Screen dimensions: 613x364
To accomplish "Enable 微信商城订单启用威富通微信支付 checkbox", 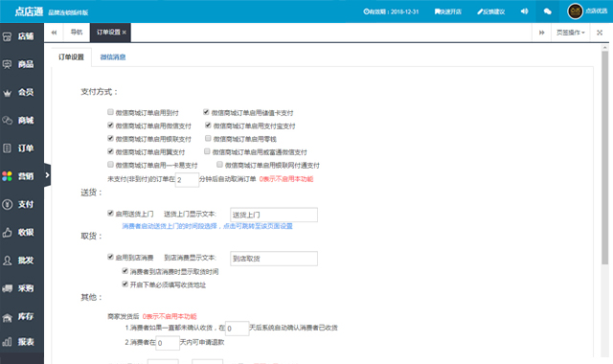I will pos(207,151).
